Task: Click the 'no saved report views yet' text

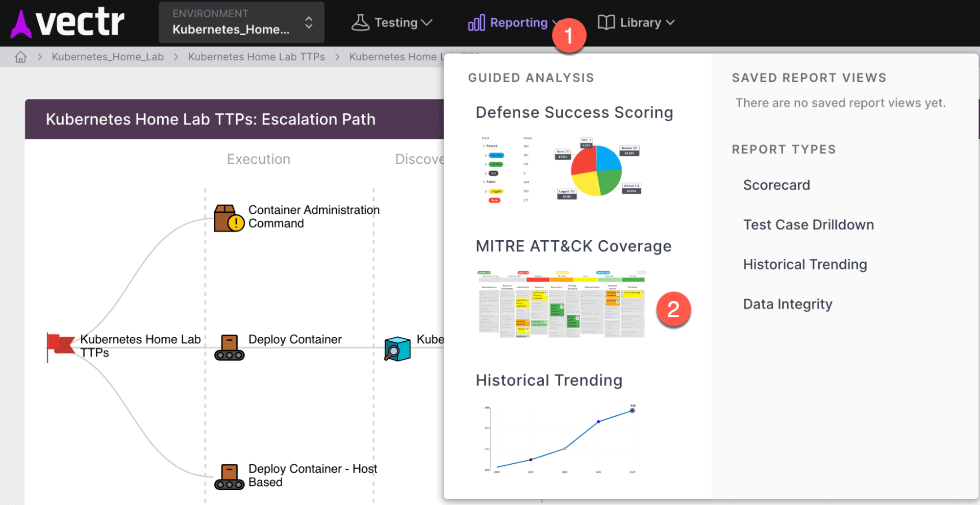Action: point(840,103)
